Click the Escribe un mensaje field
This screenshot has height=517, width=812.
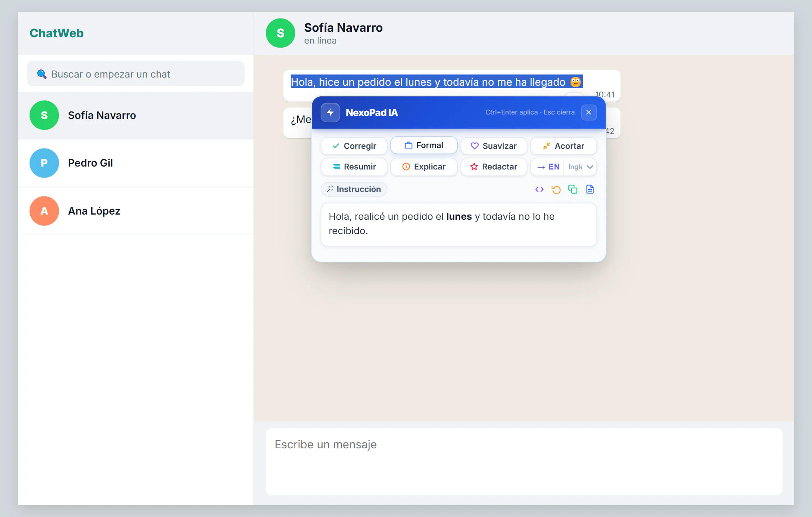(x=524, y=462)
